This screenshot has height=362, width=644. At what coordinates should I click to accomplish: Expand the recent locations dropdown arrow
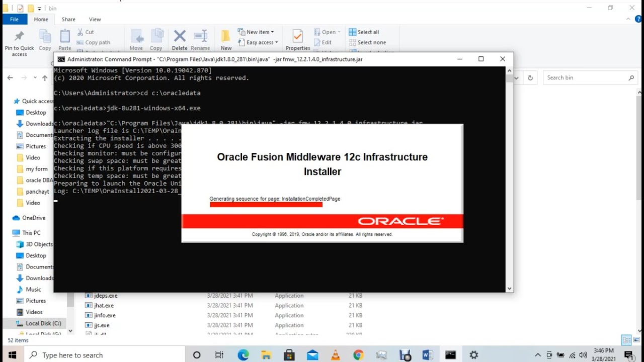pyautogui.click(x=35, y=78)
